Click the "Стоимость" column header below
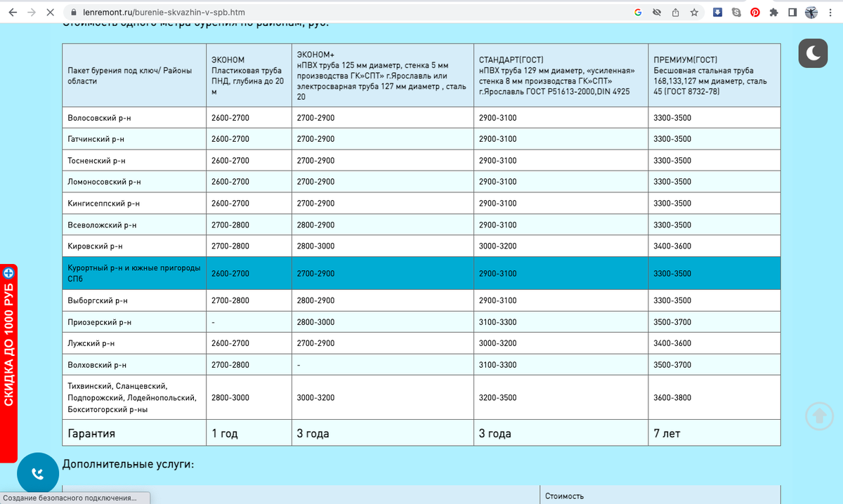This screenshot has height=504, width=843. 564,496
